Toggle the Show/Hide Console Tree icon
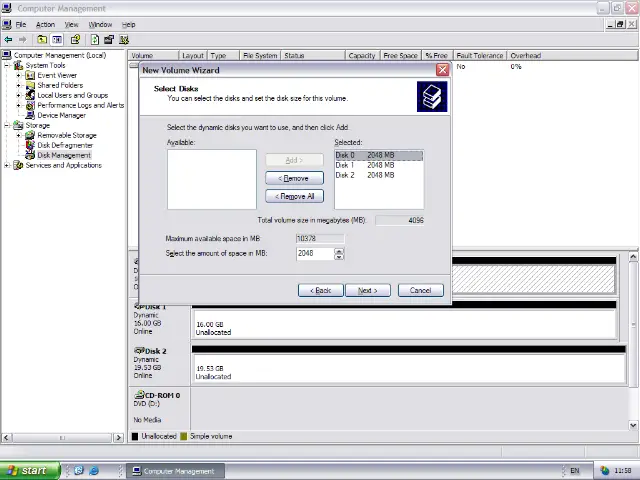Viewport: 640px width, 480px height. tap(57, 40)
